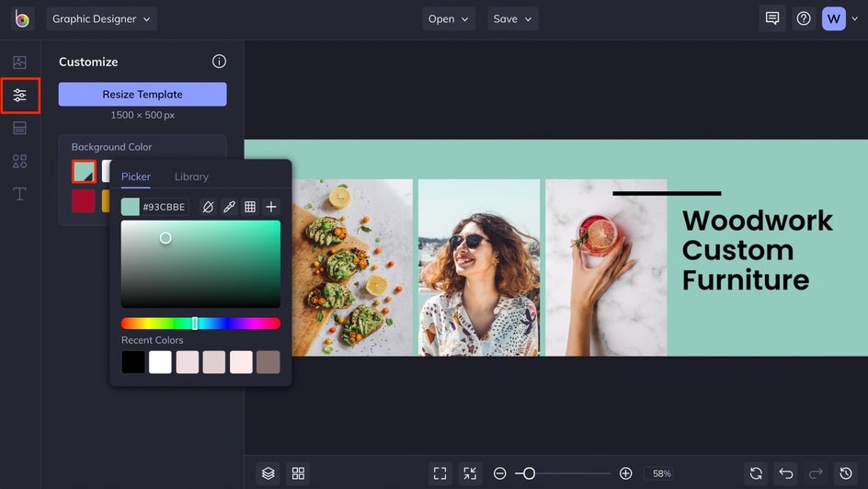Expand the Open dropdown menu

click(448, 19)
